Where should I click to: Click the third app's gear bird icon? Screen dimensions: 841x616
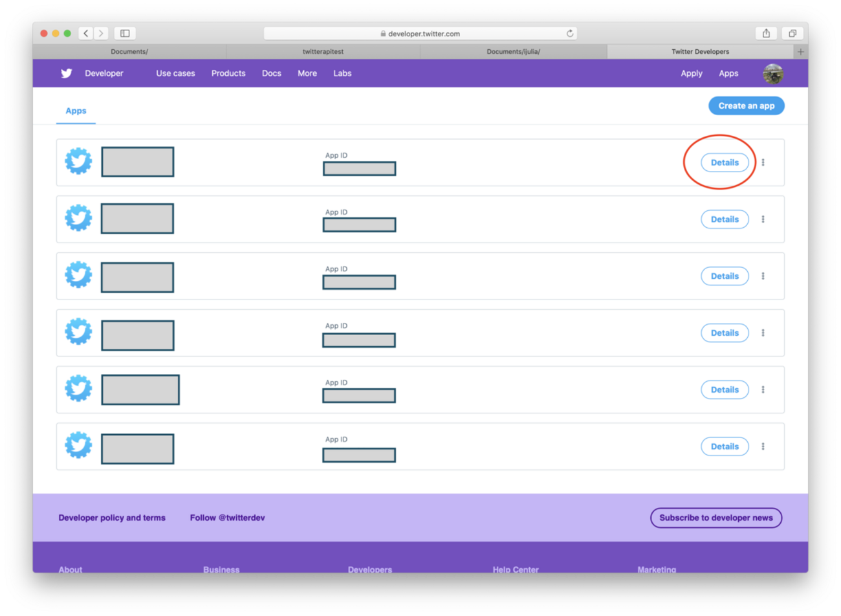[x=78, y=275]
